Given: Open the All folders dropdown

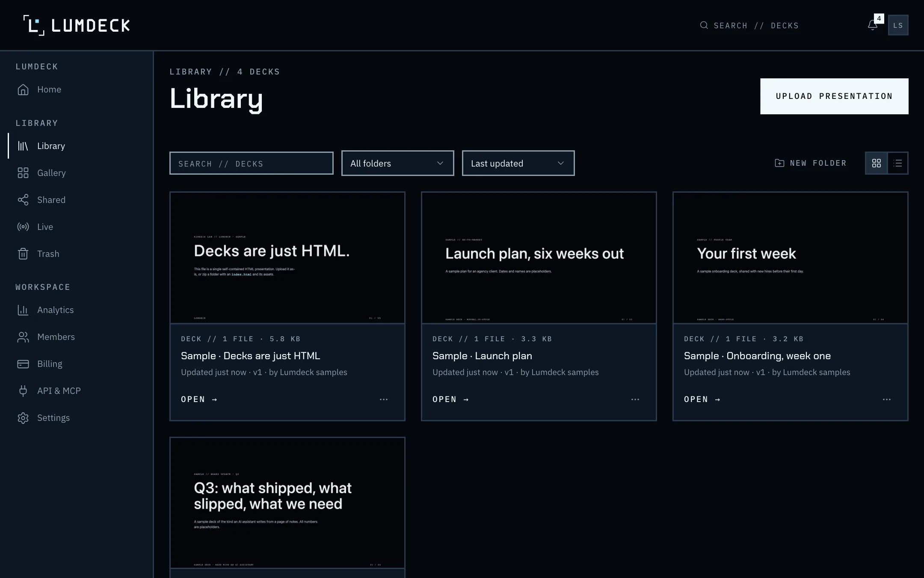Looking at the screenshot, I should pos(397,163).
